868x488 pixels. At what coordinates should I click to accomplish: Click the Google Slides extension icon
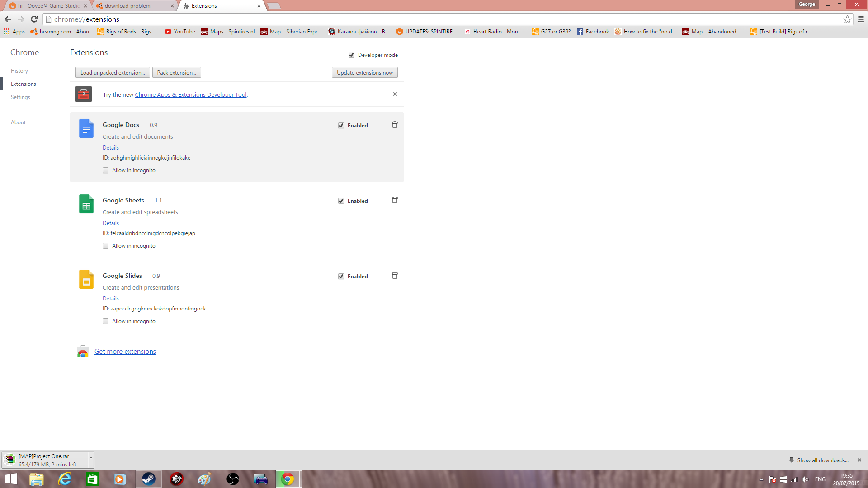86,279
